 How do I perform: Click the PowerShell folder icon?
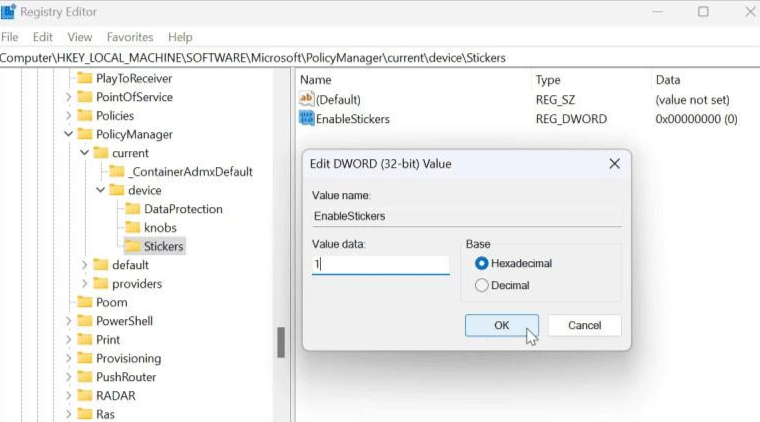point(84,321)
